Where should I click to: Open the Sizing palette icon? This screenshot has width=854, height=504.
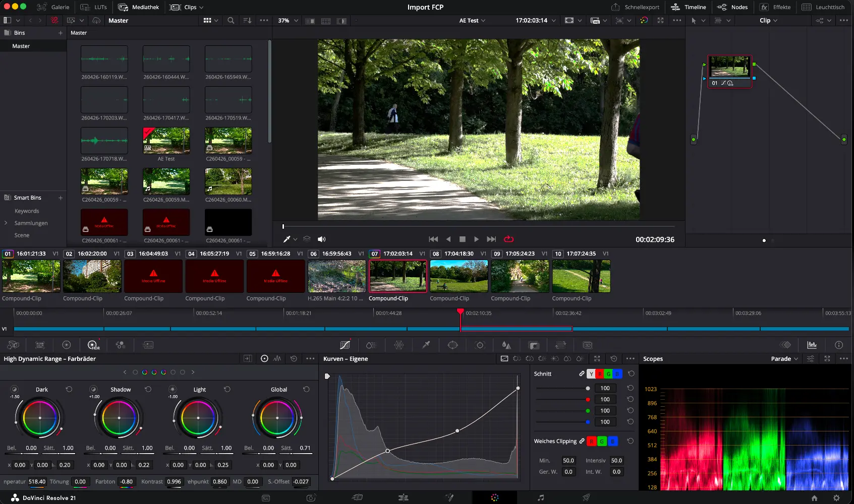[560, 345]
